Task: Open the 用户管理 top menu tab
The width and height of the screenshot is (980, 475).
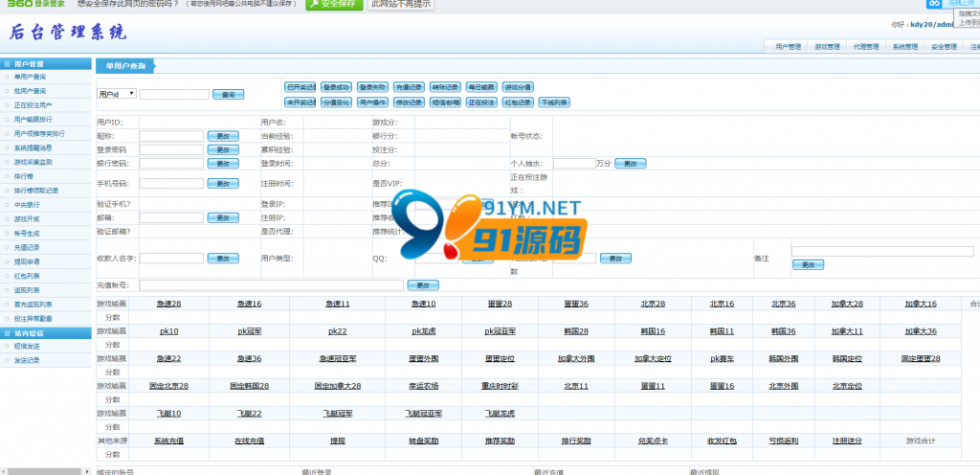Action: pos(789,47)
